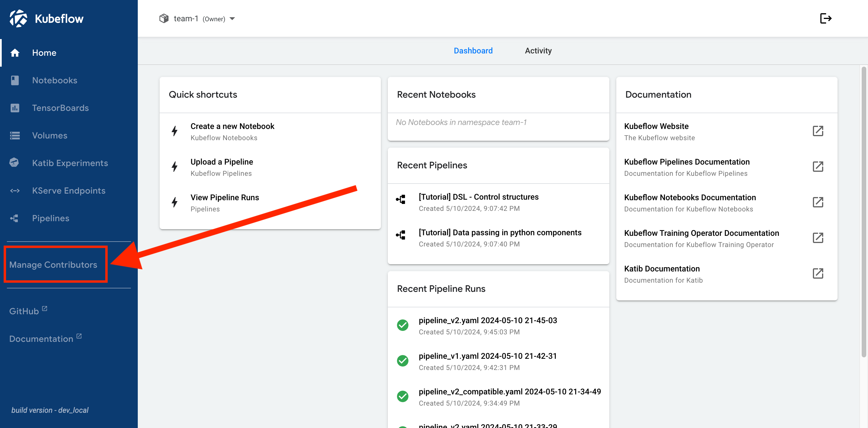This screenshot has height=428, width=868.
Task: Open the team-1 namespace dropdown
Action: pos(232,19)
